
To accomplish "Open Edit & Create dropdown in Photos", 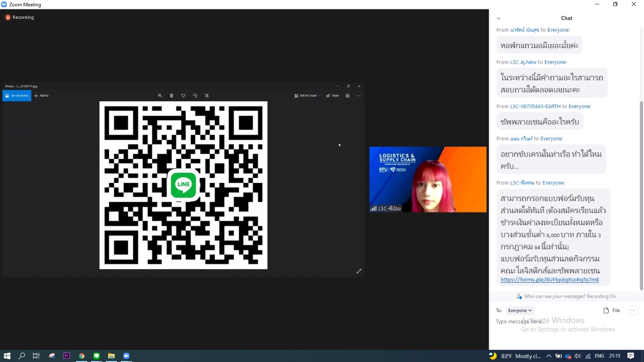I will [x=308, y=96].
